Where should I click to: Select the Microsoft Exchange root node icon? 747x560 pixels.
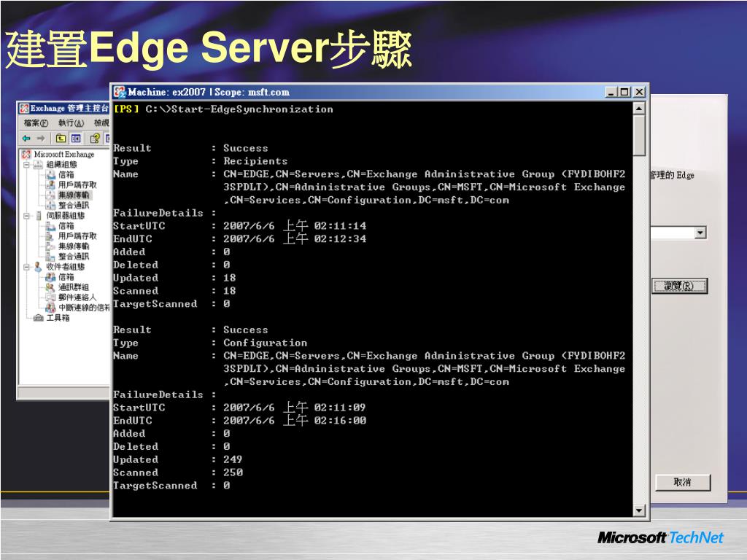27,155
